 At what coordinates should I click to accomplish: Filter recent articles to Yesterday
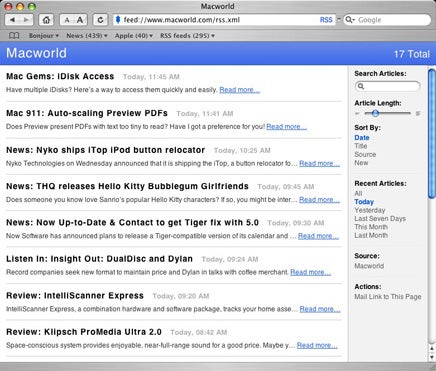pyautogui.click(x=370, y=210)
